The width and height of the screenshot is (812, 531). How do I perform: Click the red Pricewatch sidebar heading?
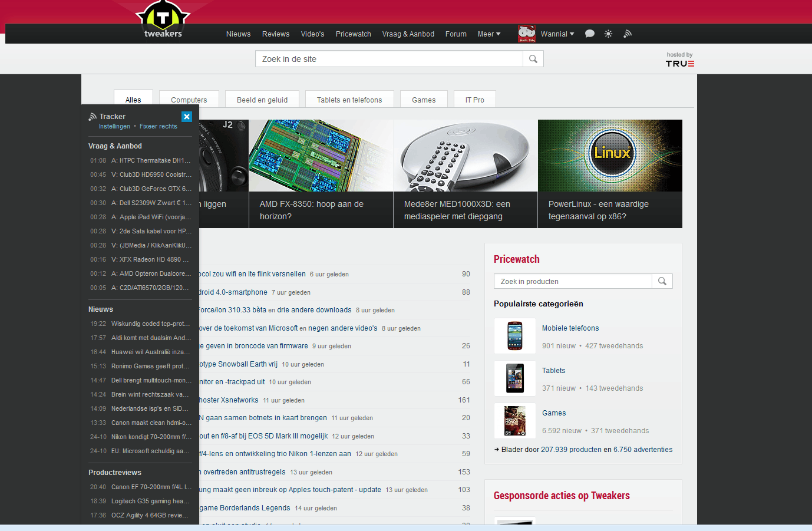(517, 259)
